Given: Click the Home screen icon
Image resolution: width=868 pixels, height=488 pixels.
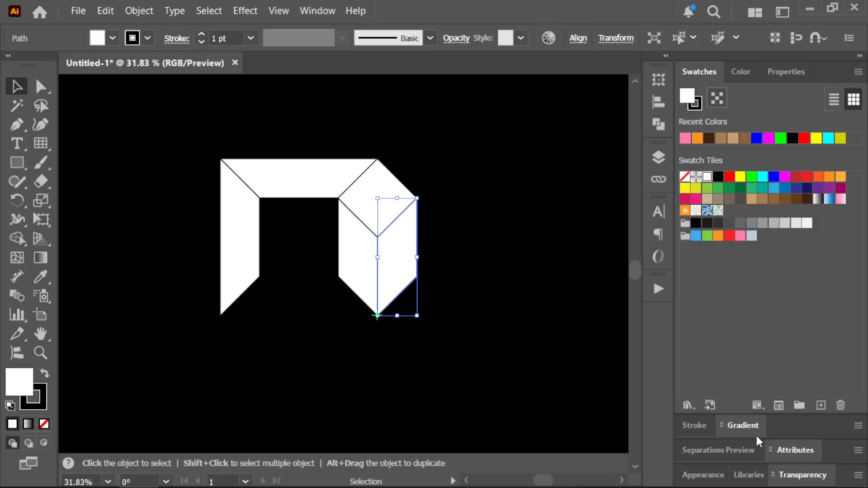Looking at the screenshot, I should [39, 12].
